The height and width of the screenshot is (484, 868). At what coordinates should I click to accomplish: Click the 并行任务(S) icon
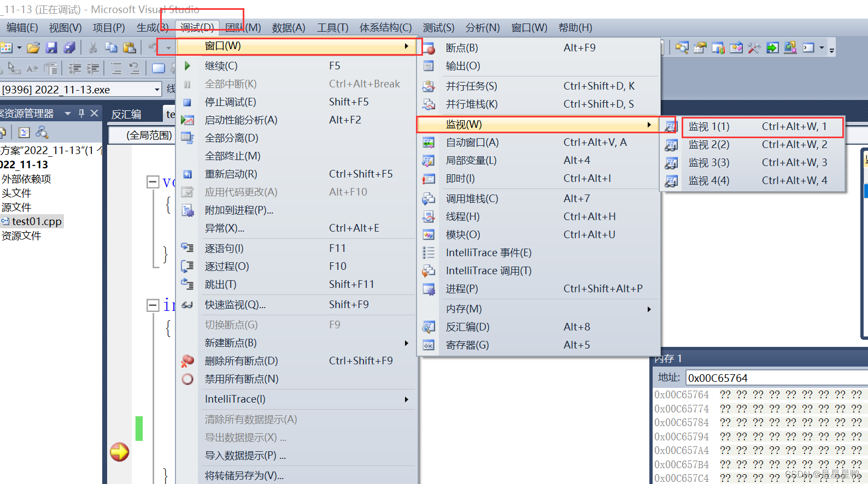click(429, 86)
